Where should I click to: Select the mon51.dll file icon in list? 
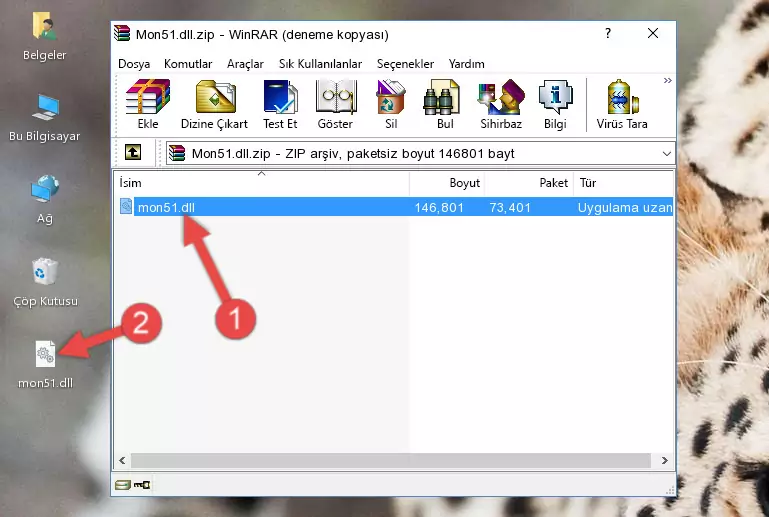point(126,207)
